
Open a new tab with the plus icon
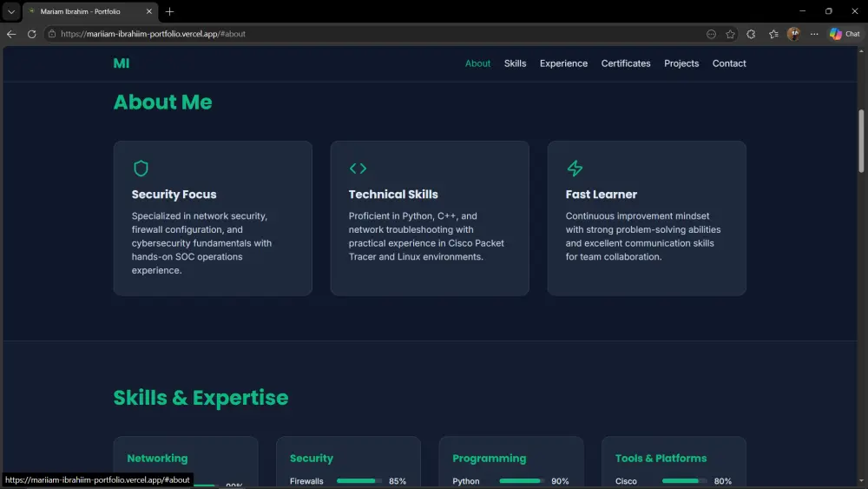point(169,11)
